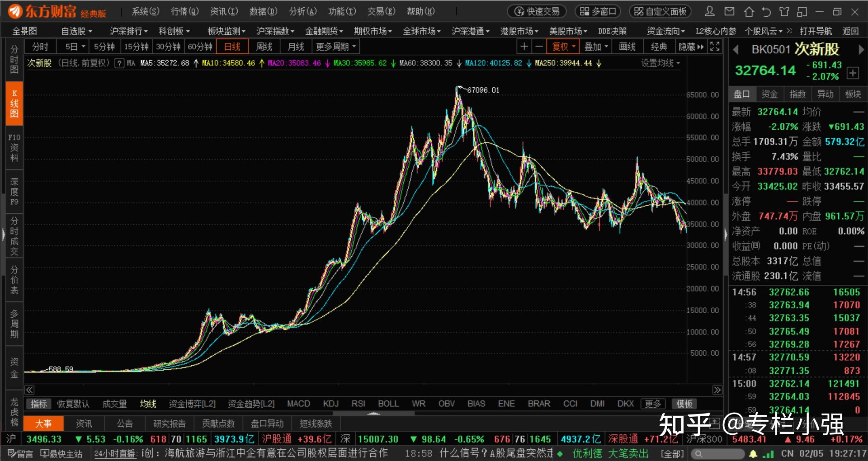This screenshot has width=868, height=461.
Task: Open the mail messages icon
Action: pos(729,11)
